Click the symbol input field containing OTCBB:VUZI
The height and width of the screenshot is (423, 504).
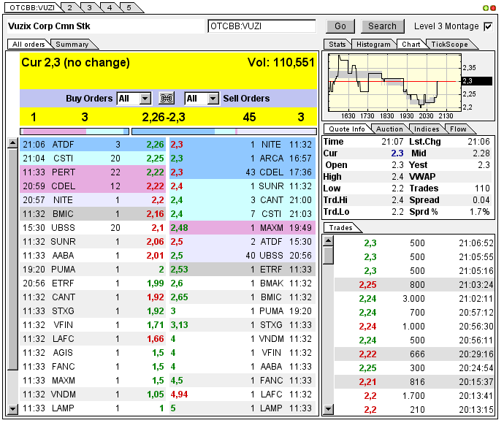[261, 26]
